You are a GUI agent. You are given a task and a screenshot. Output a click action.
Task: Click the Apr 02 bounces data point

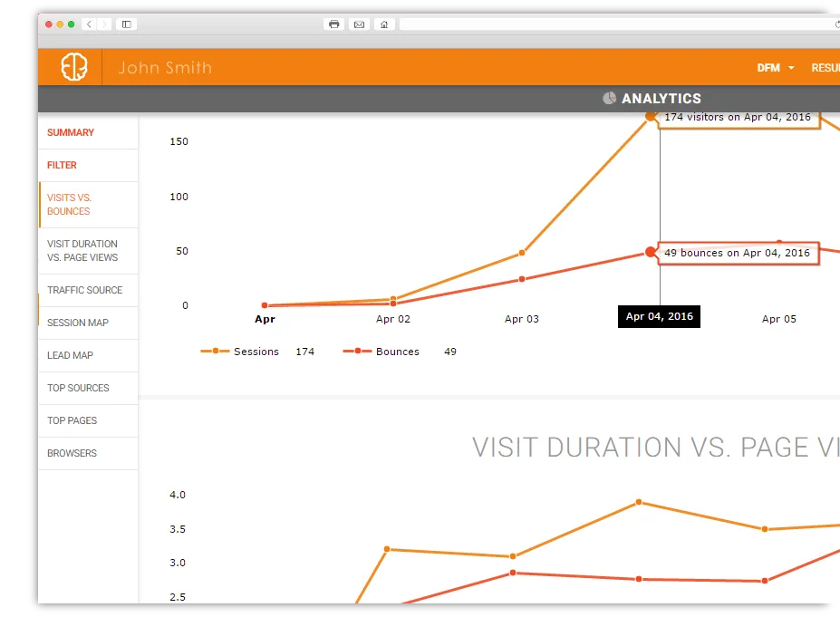click(393, 304)
